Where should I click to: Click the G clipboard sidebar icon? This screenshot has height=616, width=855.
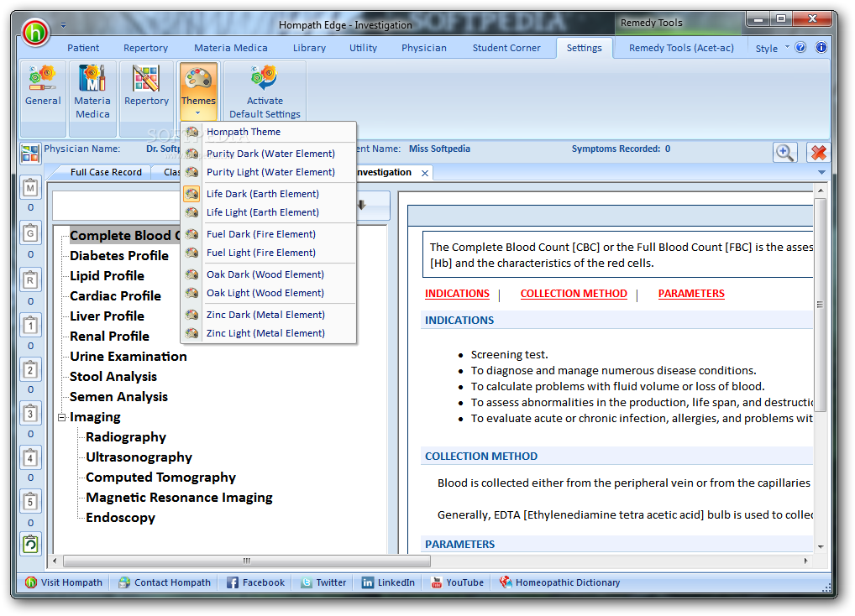(30, 233)
